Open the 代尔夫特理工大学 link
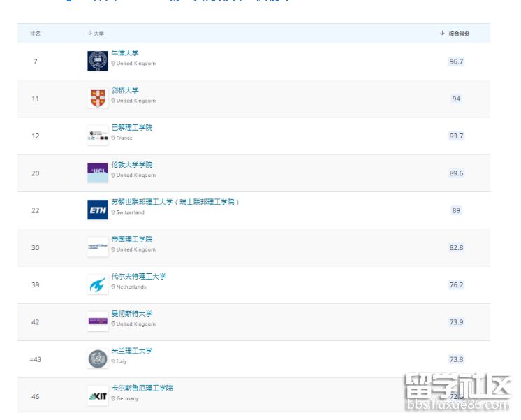The width and height of the screenshot is (521, 420). point(138,277)
